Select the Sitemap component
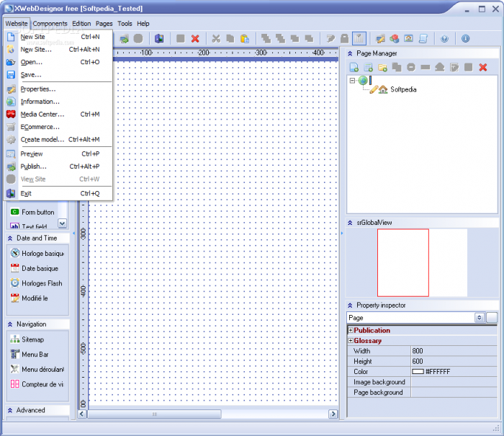This screenshot has height=436, width=504. click(32, 339)
